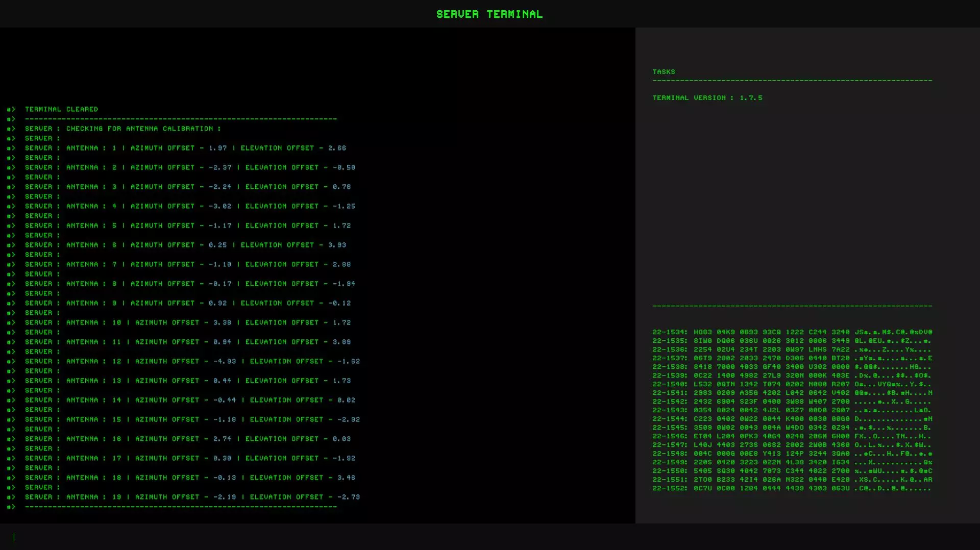980x550 pixels.
Task: Click the TASKS panel header
Action: pyautogui.click(x=664, y=72)
